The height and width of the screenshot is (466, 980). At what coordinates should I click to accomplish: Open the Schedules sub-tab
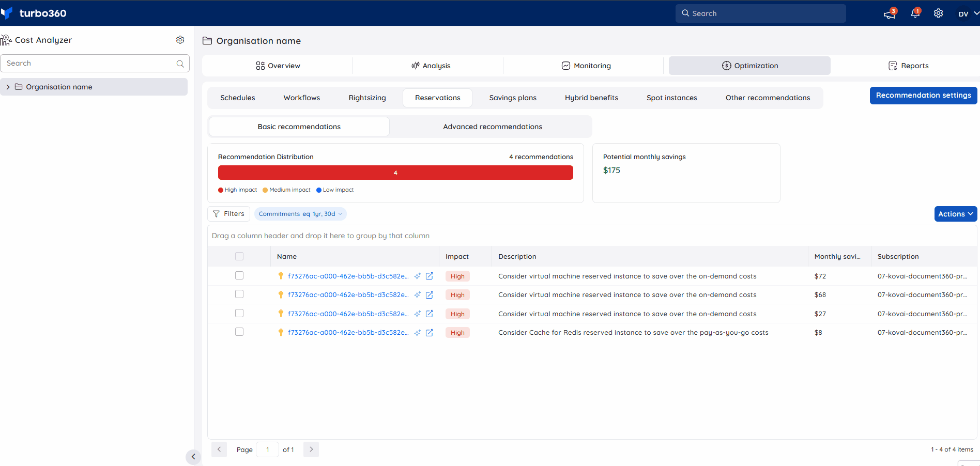pos(237,98)
